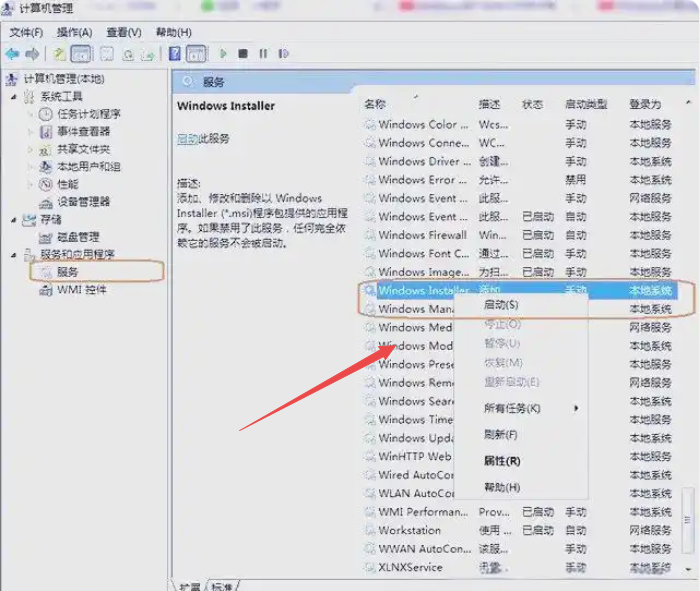
Task: Choose 属性(R) in the context menu
Action: [x=502, y=461]
